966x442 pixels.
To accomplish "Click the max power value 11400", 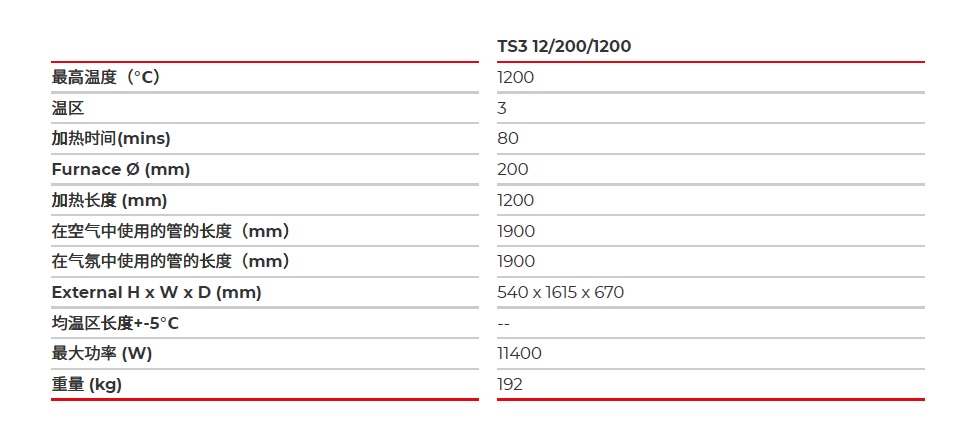I will coord(519,354).
